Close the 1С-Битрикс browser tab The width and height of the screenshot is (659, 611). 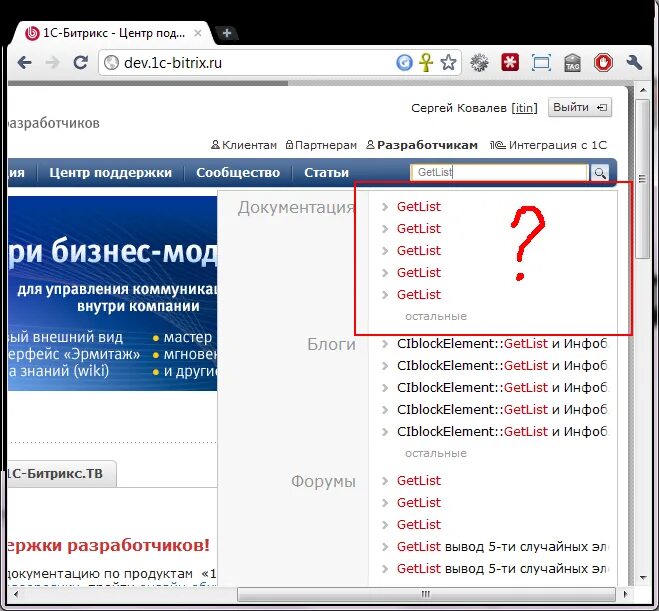tap(198, 33)
